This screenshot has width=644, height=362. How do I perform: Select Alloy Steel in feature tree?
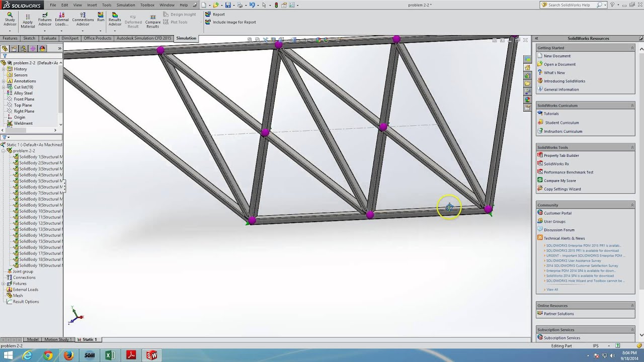23,93
